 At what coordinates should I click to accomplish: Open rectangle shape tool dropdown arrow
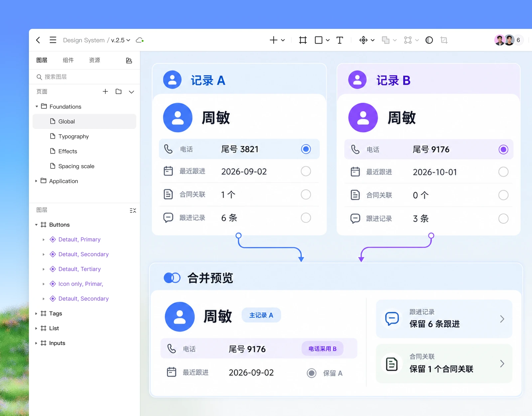(x=328, y=40)
